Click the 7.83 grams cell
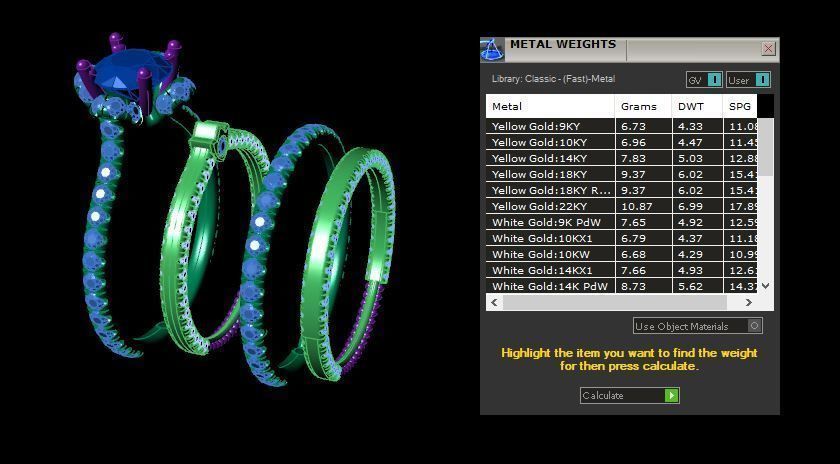The image size is (840, 464). [643, 158]
